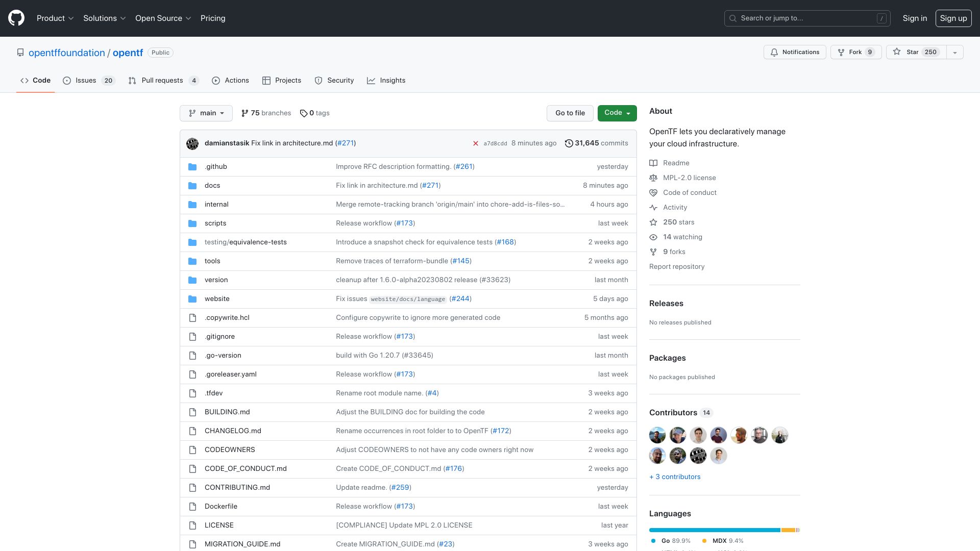The height and width of the screenshot is (551, 980).
Task: Click folder icon beside internal row
Action: click(x=192, y=205)
